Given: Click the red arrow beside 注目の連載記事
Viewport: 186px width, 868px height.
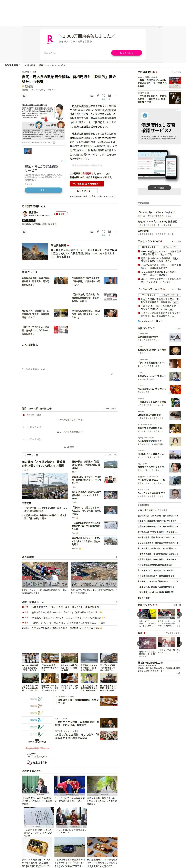Looking at the screenshot, I should coord(157,72).
